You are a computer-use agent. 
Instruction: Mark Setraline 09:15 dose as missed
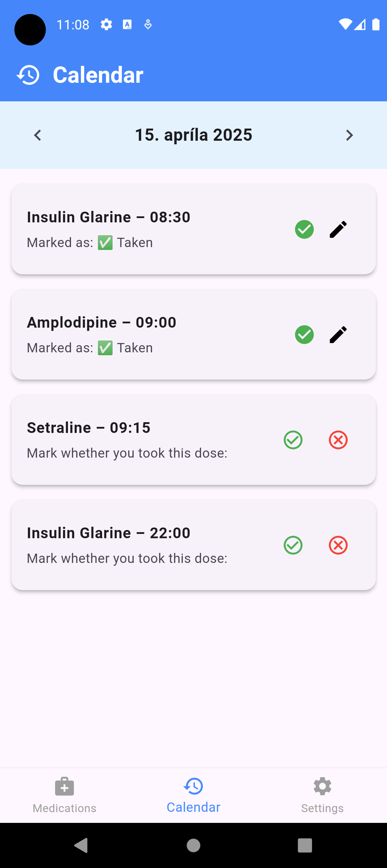[x=338, y=440]
